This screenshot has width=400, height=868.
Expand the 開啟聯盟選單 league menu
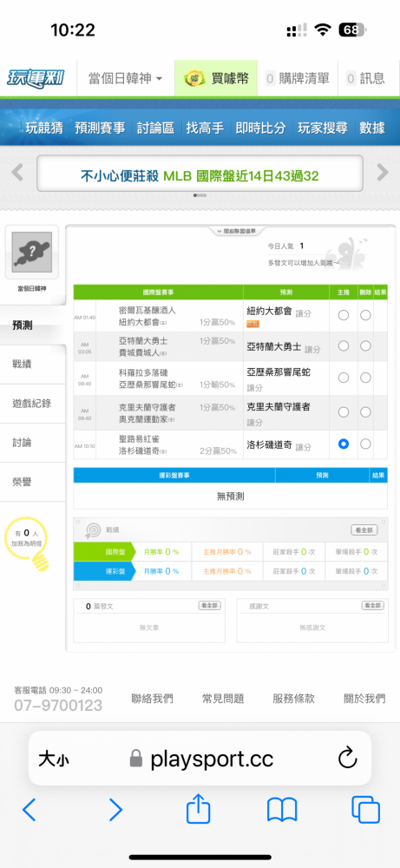coord(235,230)
